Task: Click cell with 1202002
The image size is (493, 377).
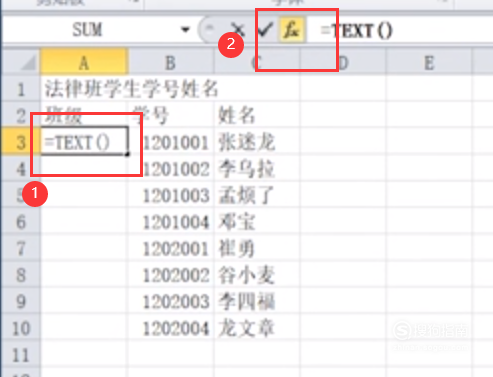Action: (x=171, y=275)
